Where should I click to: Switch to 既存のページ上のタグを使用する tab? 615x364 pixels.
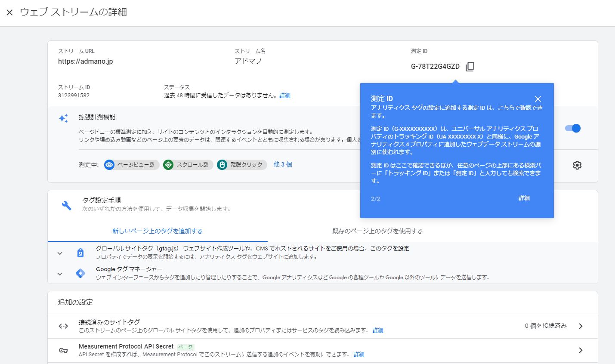click(377, 231)
